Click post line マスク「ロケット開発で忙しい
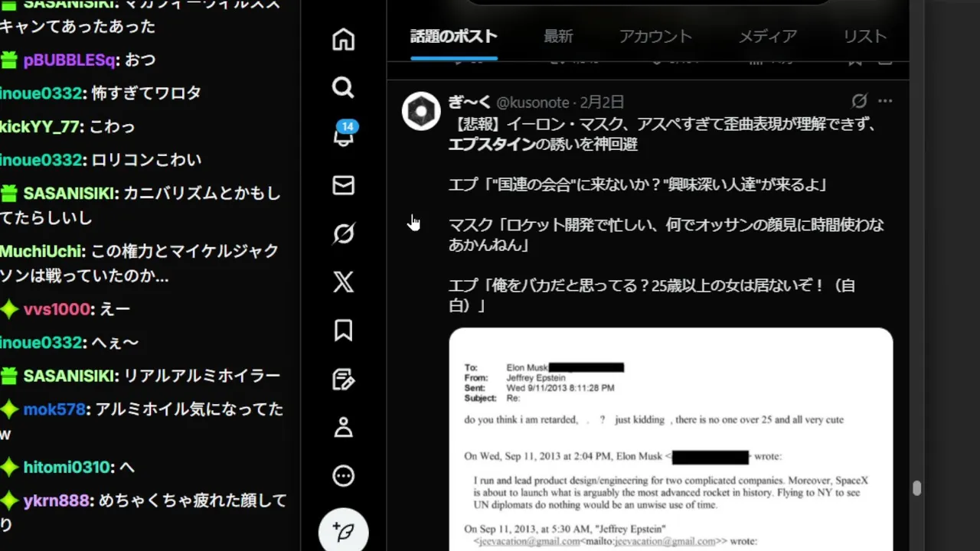This screenshot has width=980, height=551. (x=666, y=234)
